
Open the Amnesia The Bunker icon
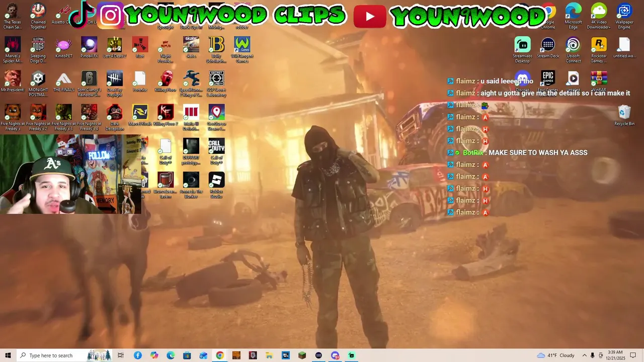pos(191,186)
